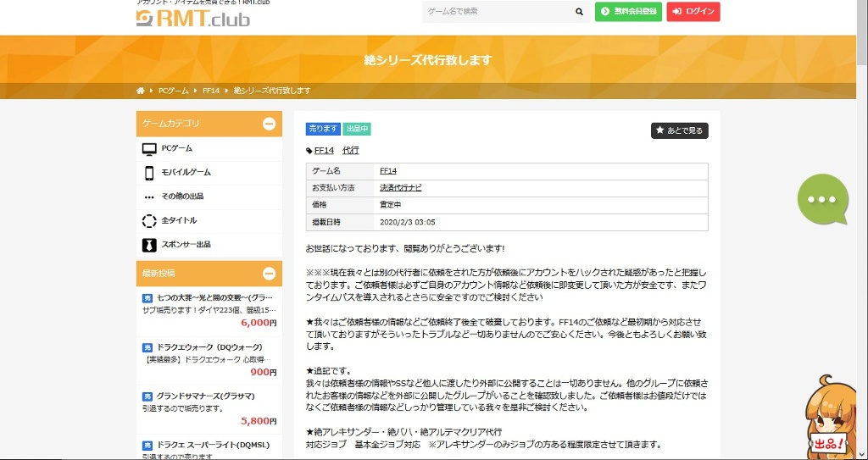Click the 全タイトル dashed circle icon
Viewport: 868px width, 460px height.
click(x=149, y=220)
